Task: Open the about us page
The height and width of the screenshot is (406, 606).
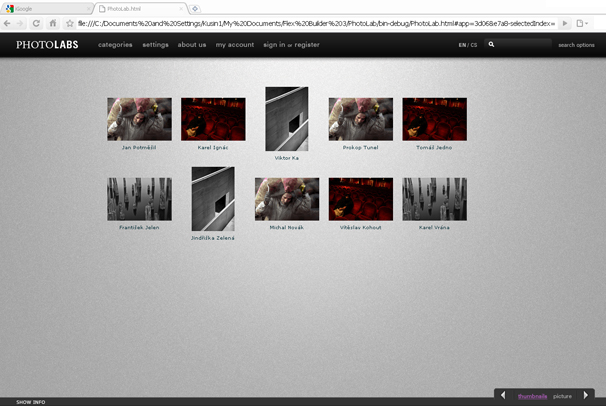Action: coord(192,45)
